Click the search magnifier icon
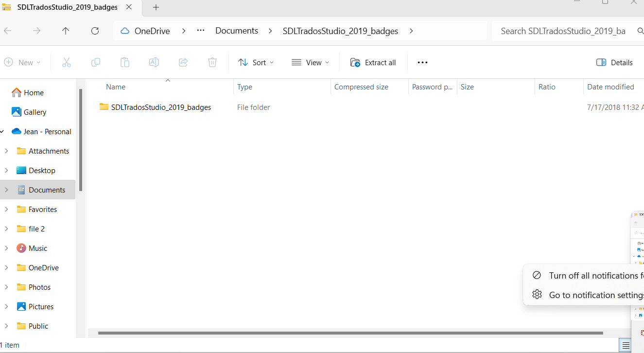Viewport: 644px width, 353px height. 640,31
